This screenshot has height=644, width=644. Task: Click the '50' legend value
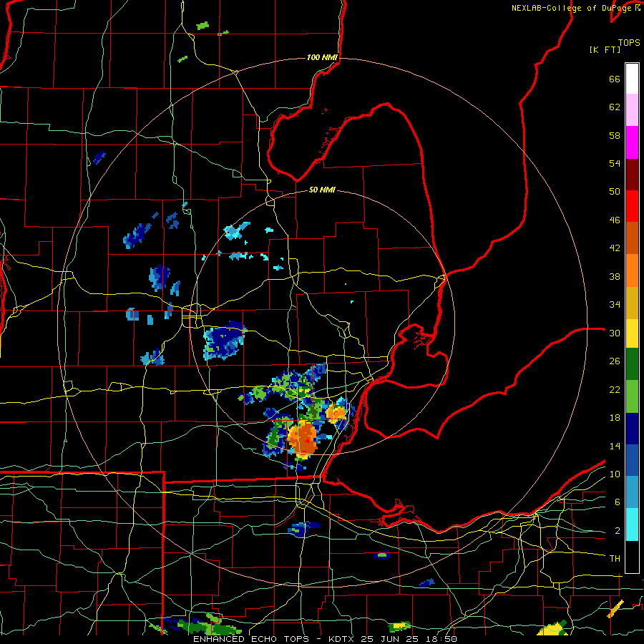(x=615, y=192)
